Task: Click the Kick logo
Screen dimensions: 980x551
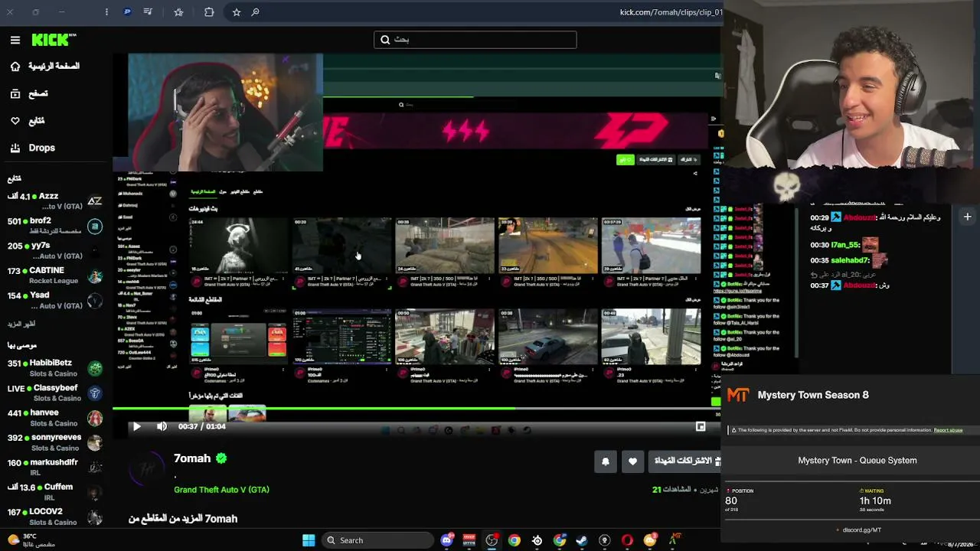Action: pos(54,40)
